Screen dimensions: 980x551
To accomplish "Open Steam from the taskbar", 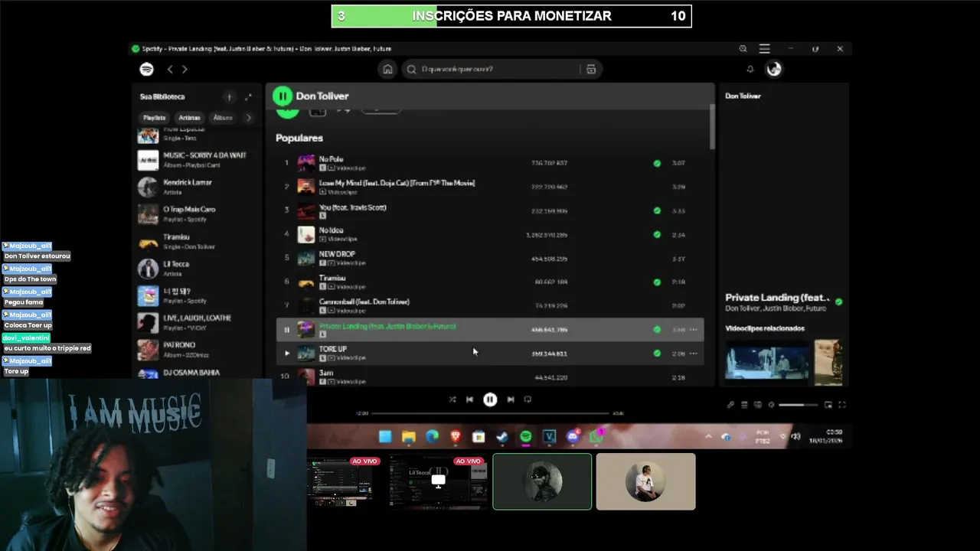I will tap(502, 437).
